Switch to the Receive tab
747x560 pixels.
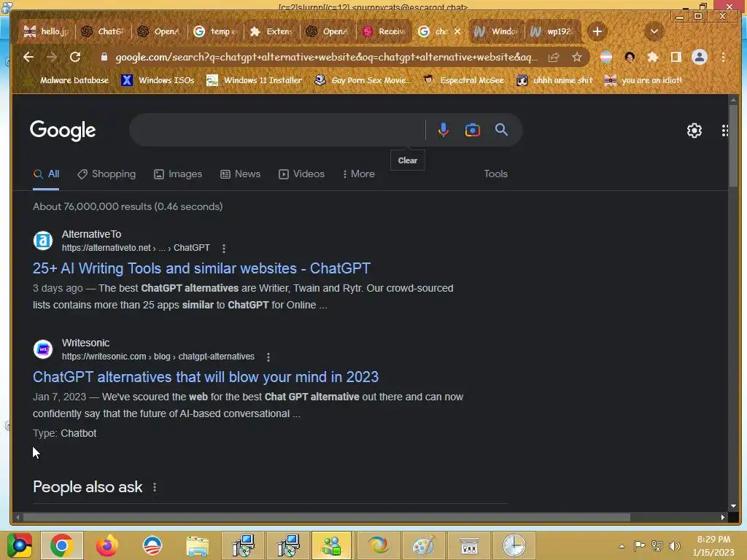pos(384,31)
